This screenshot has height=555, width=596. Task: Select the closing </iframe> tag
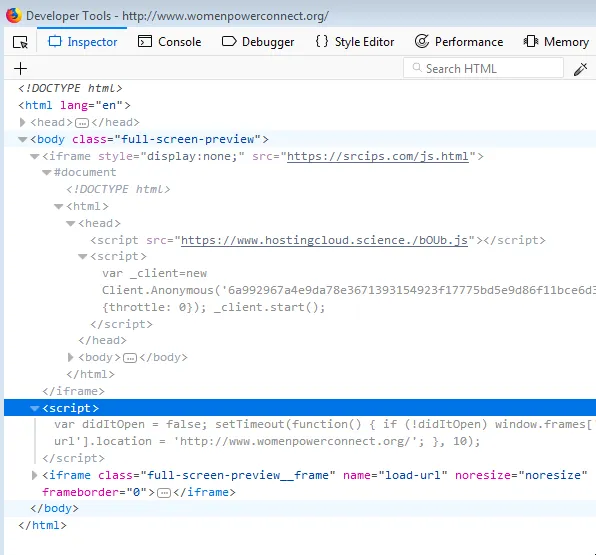click(x=73, y=391)
